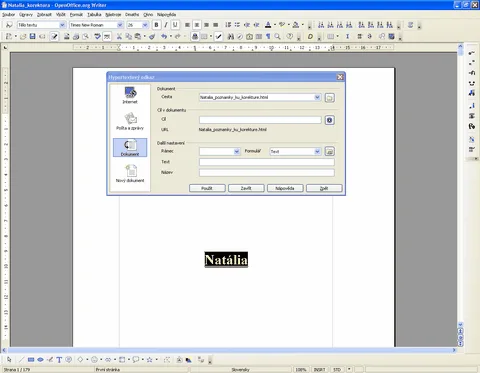Click the Name input field in hyperlink dialog

[x=267, y=172]
